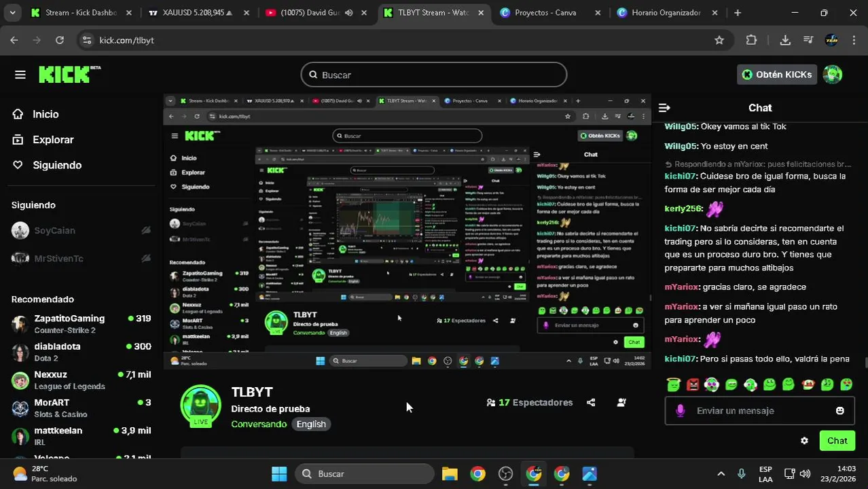This screenshot has height=489, width=868.
Task: Open the mattkeelan IRL channel
Action: click(82, 435)
